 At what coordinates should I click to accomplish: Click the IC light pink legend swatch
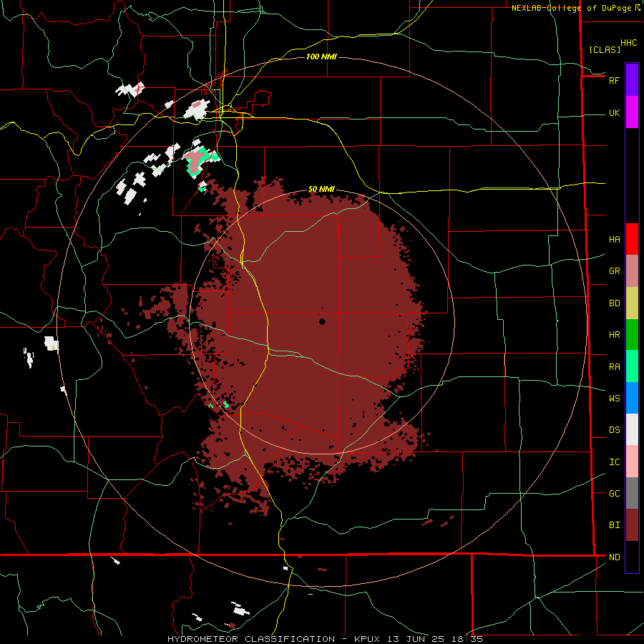[x=632, y=462]
